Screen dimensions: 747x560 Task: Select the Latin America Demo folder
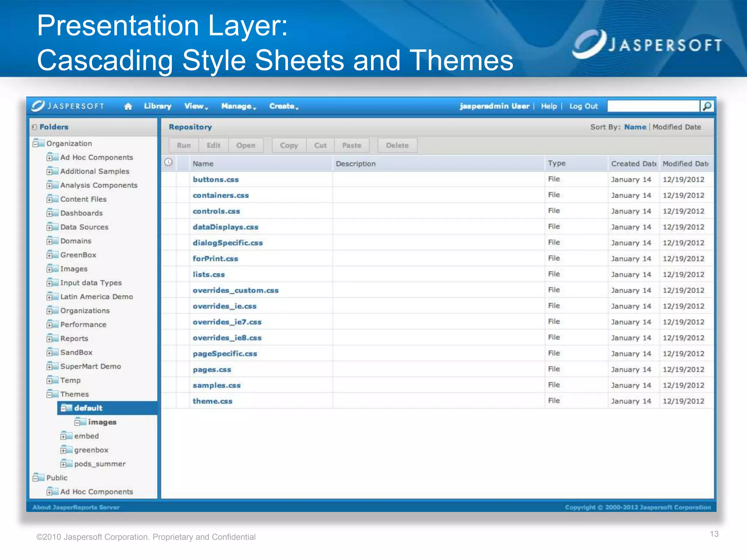click(x=97, y=296)
